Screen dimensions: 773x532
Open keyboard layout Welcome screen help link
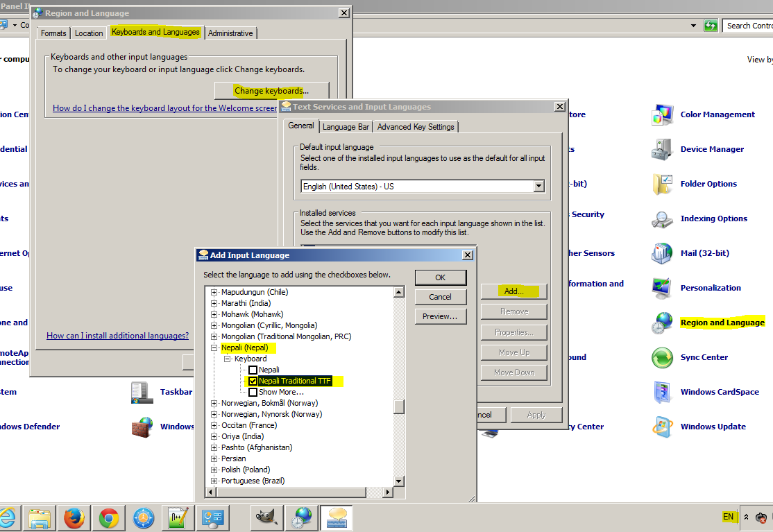coord(165,108)
